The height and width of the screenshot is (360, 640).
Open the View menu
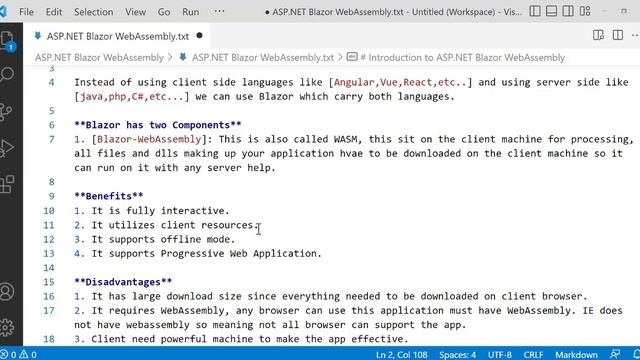(x=135, y=12)
